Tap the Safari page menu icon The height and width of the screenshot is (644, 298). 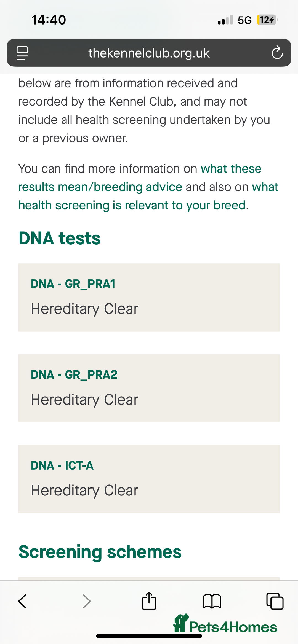click(22, 53)
